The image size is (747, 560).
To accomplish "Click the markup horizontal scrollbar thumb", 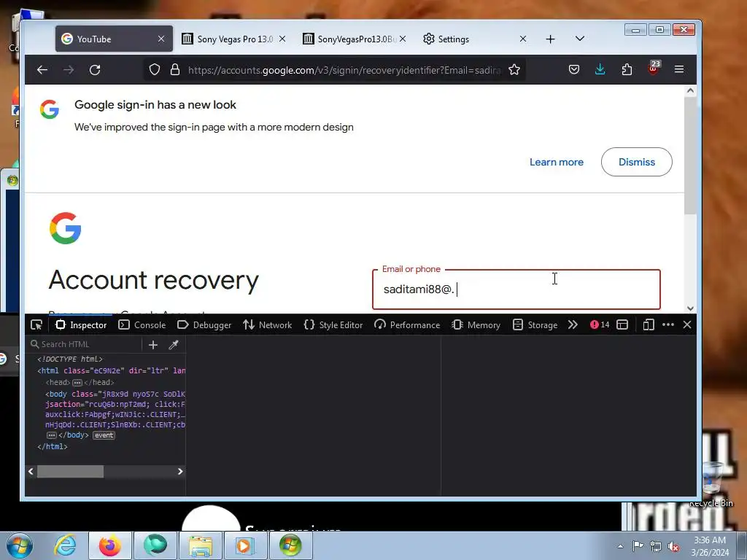I will [71, 472].
